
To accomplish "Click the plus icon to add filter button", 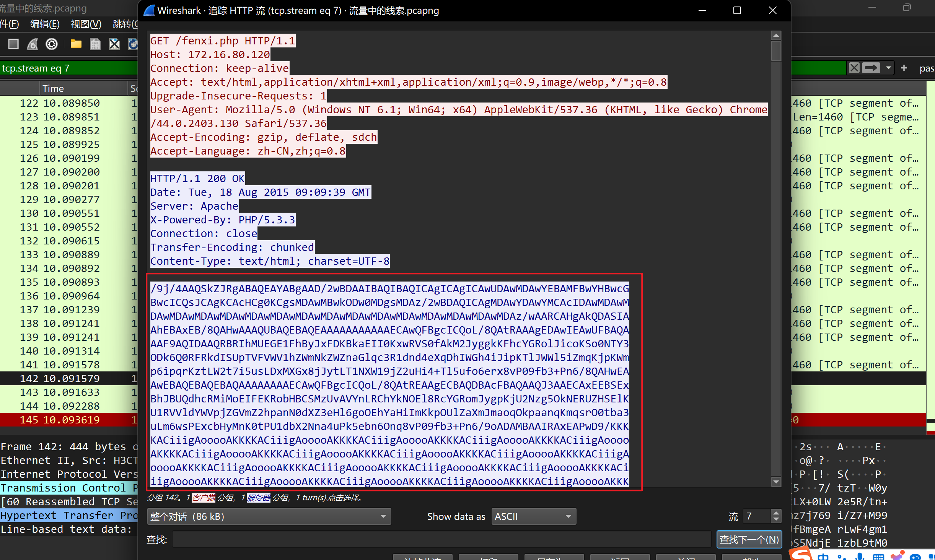I will 904,68.
